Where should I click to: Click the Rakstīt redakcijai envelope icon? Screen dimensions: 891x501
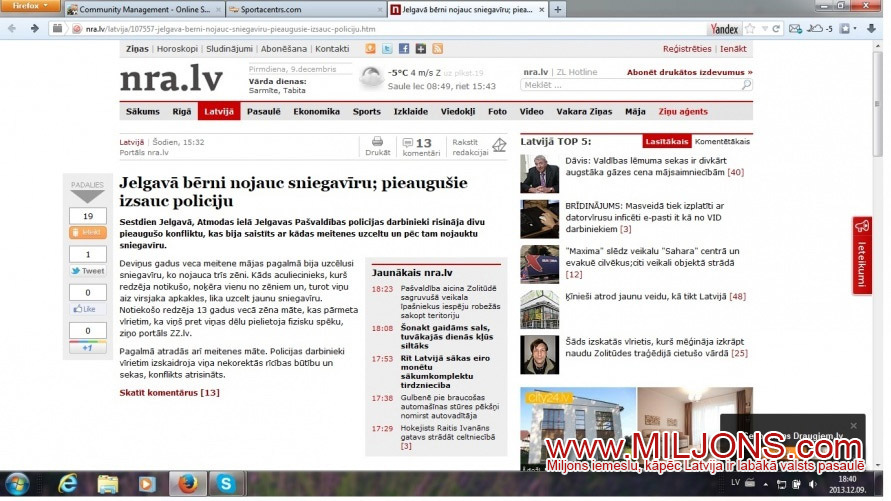pyautogui.click(x=499, y=146)
